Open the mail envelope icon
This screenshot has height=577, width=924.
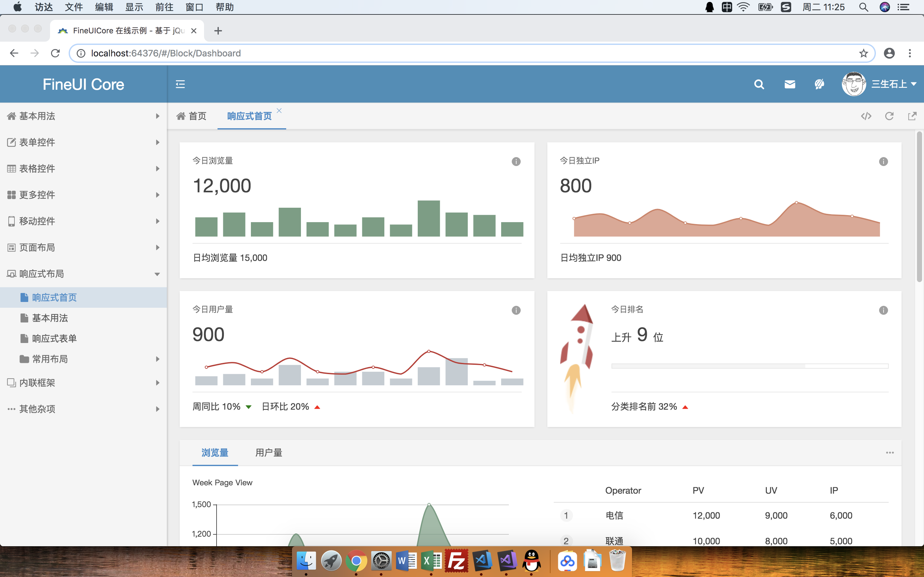coord(790,84)
